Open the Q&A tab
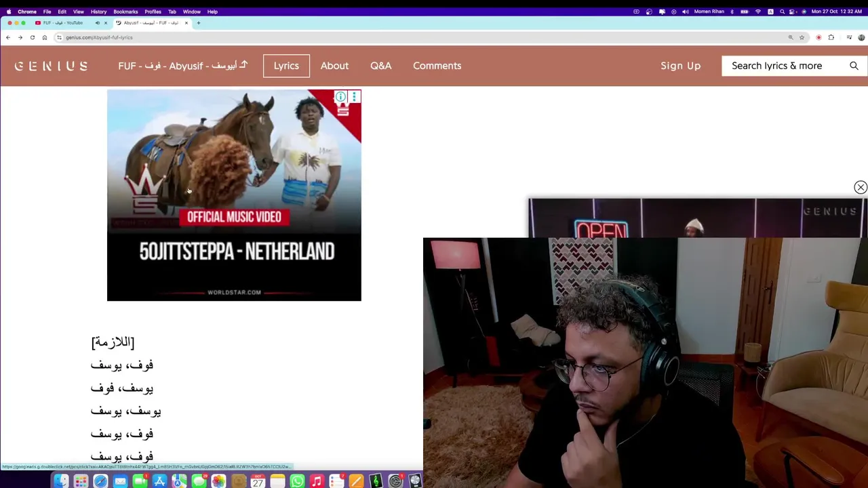868x488 pixels. coord(381,66)
